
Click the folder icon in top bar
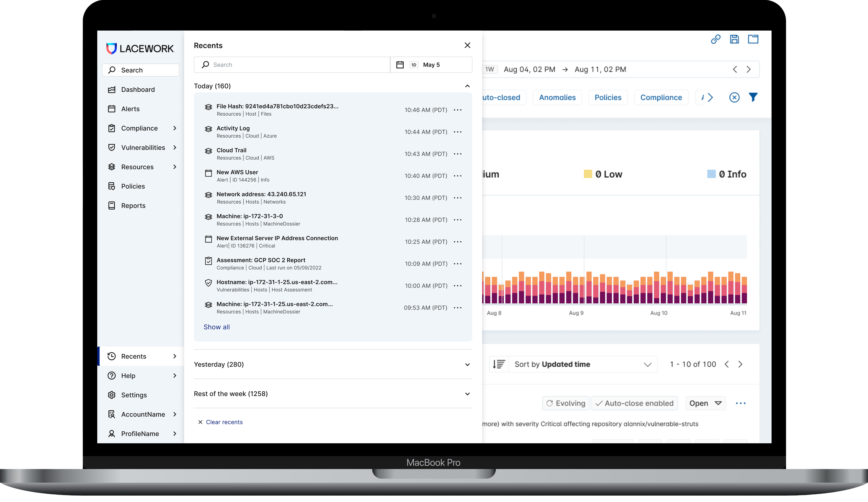click(753, 39)
